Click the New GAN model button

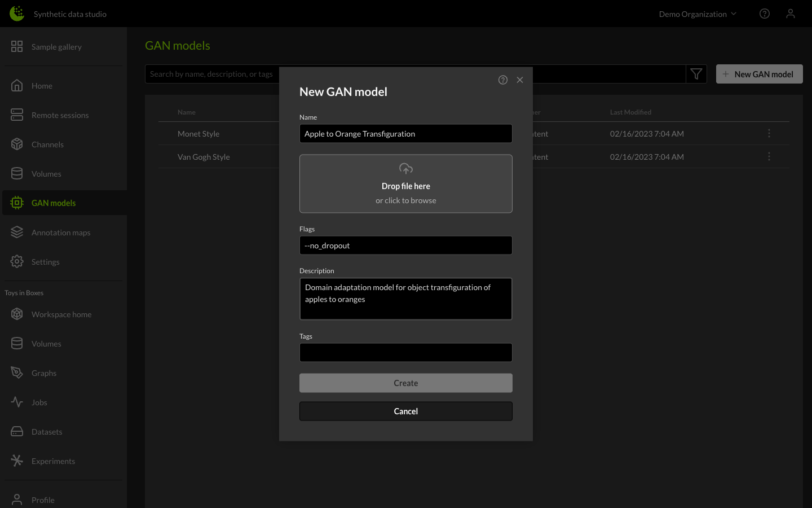[x=759, y=73]
